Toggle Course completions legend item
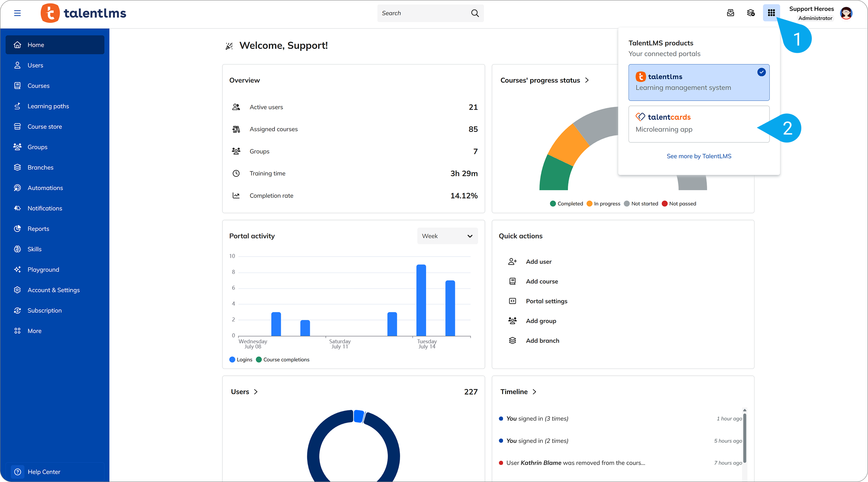Image resolution: width=868 pixels, height=482 pixels. 282,360
